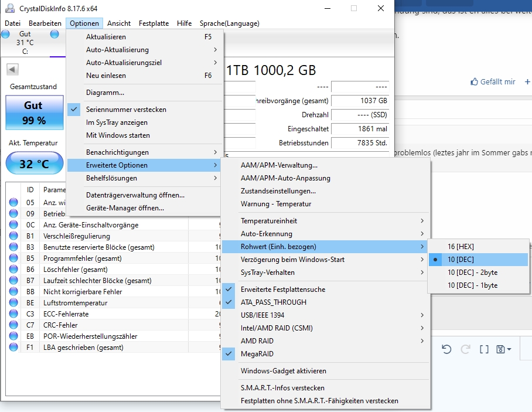Open the Hilfe menu
The image size is (532, 412).
coord(184,23)
